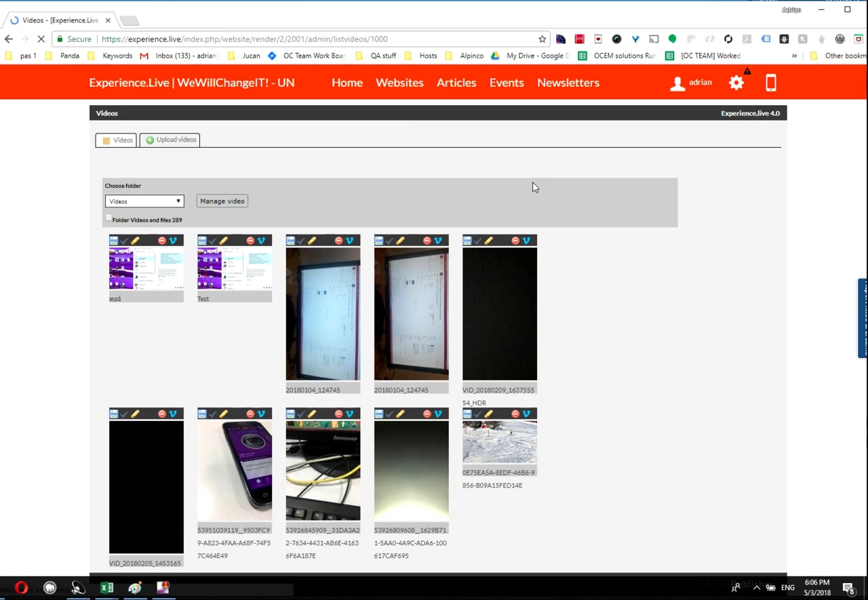
Task: Open the Articles menu item
Action: (456, 83)
